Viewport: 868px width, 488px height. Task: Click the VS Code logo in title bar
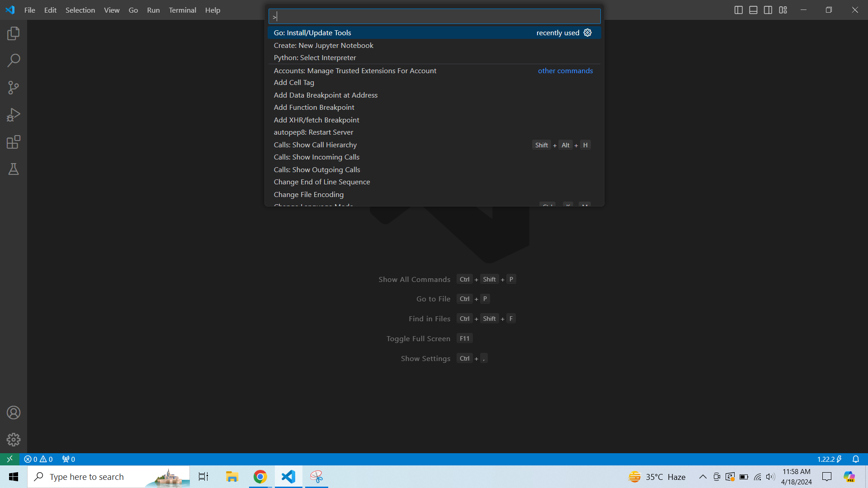click(x=10, y=10)
